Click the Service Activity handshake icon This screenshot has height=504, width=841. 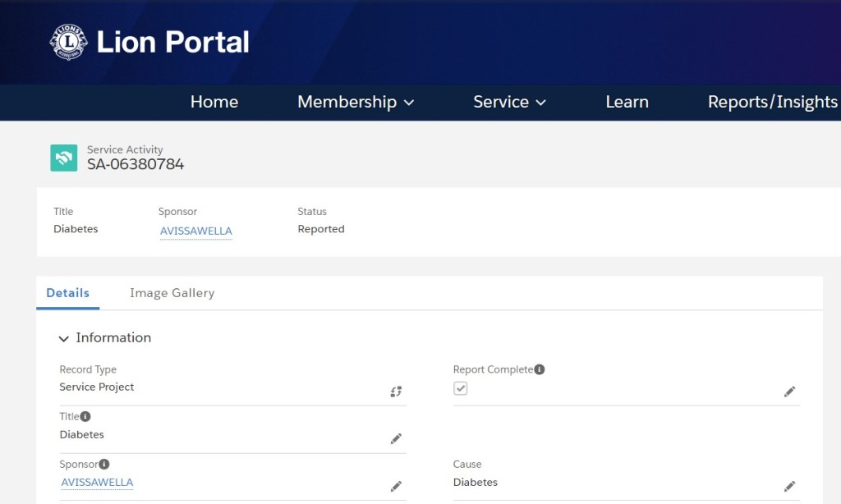(x=64, y=158)
